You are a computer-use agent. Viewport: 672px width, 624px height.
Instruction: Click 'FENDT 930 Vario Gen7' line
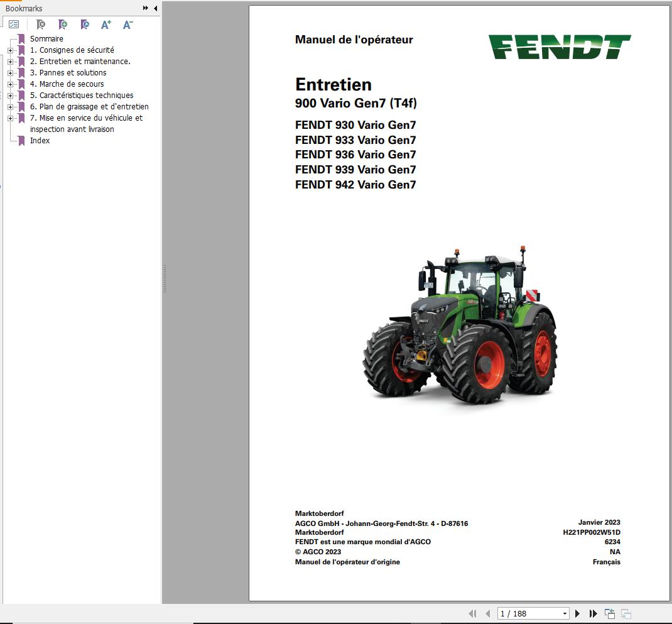point(355,125)
